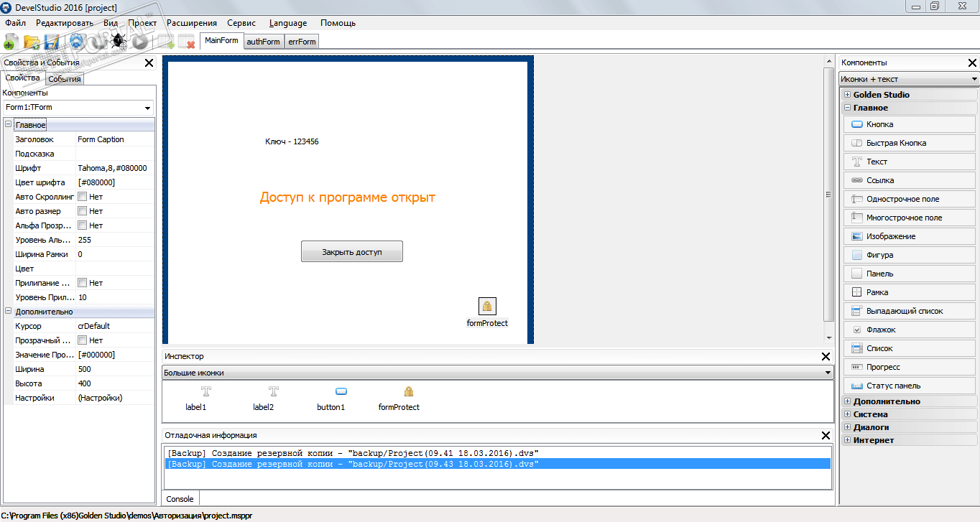
Task: Pick the Фигура component
Action: pos(910,255)
